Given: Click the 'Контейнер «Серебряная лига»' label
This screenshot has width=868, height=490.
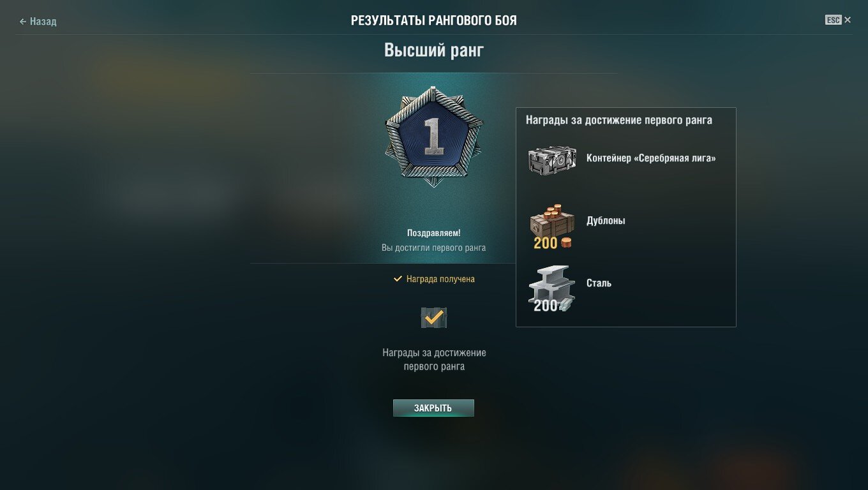Looking at the screenshot, I should pyautogui.click(x=651, y=158).
